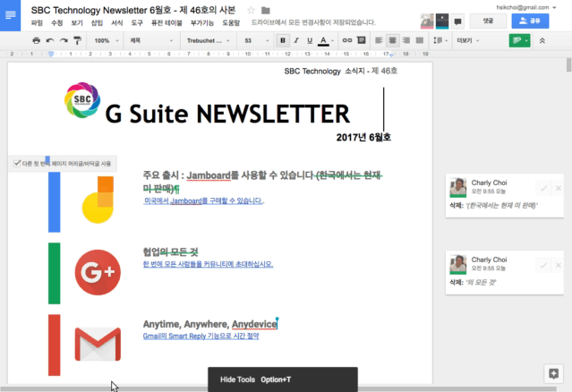Toggle underline formatting
Screen dimensions: 572x392
click(x=310, y=40)
